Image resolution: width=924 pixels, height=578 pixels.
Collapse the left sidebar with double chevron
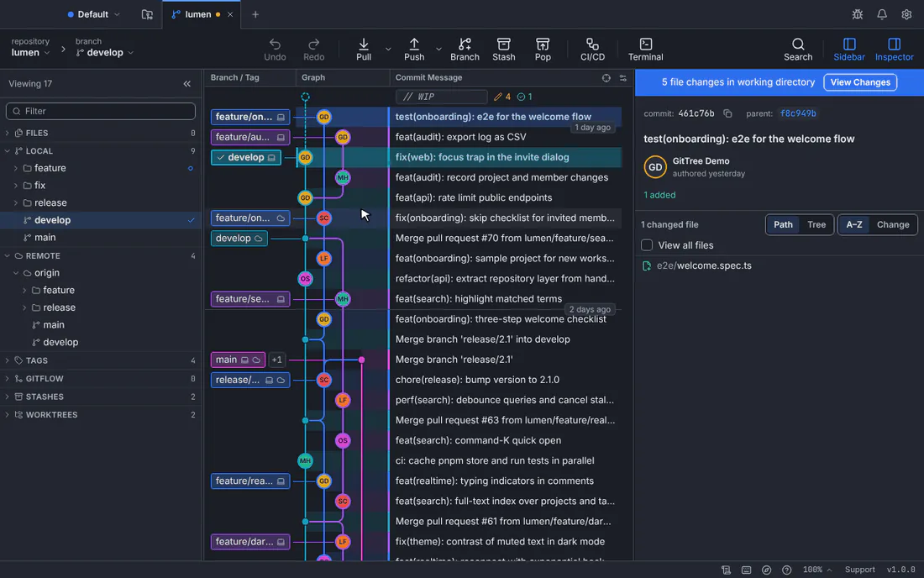click(186, 84)
